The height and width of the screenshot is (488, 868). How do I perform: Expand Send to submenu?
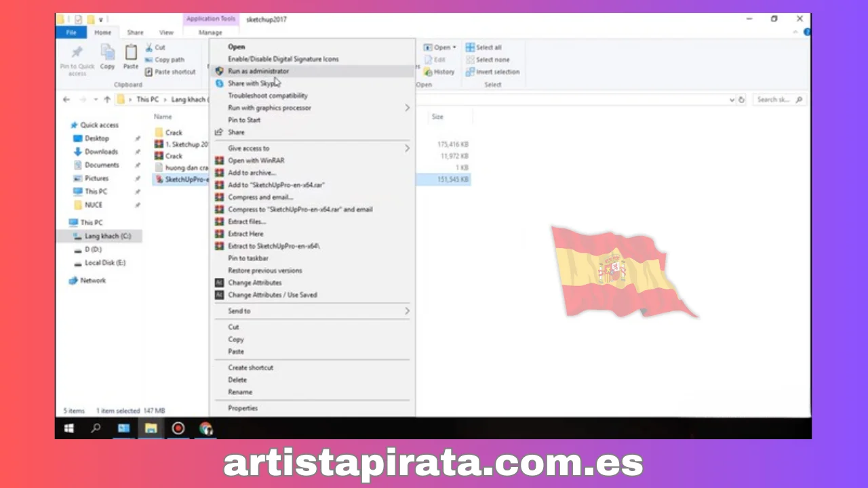click(x=312, y=311)
